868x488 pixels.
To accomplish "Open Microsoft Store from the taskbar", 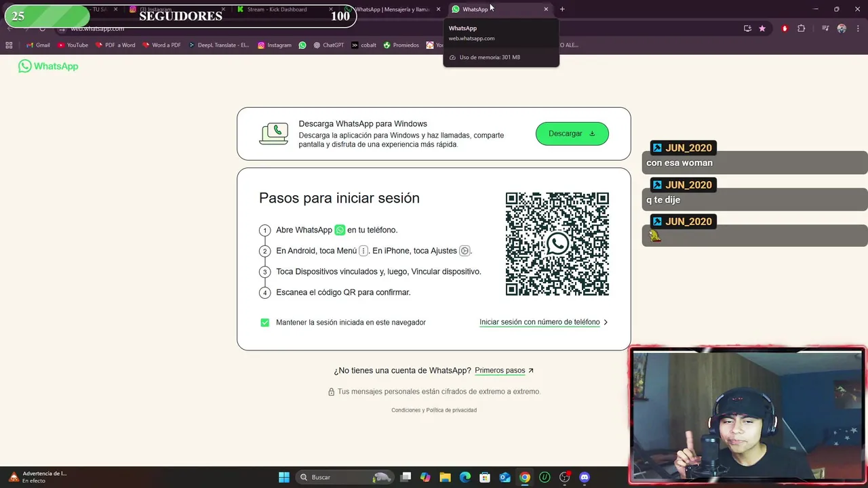I will pos(485,477).
